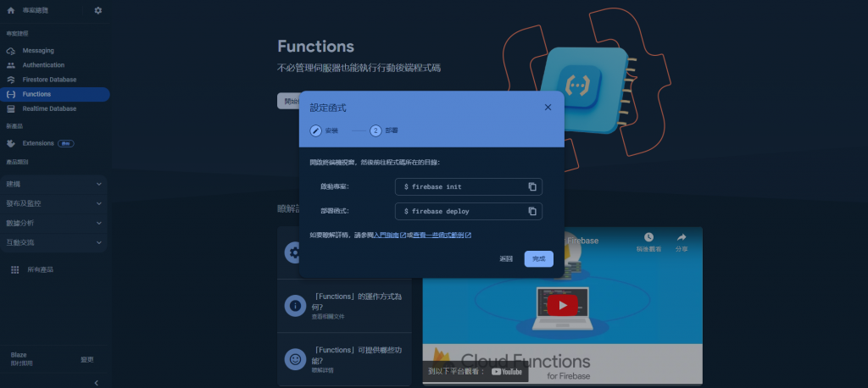Click the Extensions puzzle icon
The image size is (868, 388).
pyautogui.click(x=10, y=143)
